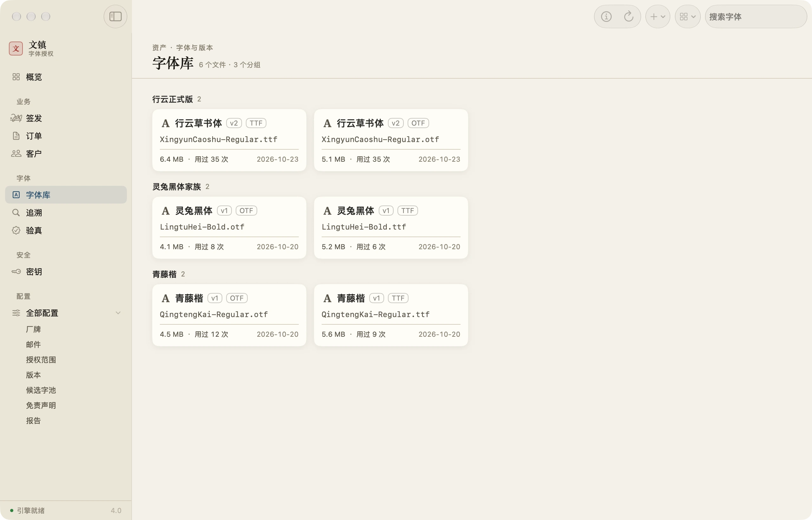Open the 厂牌 config item

[x=33, y=329]
